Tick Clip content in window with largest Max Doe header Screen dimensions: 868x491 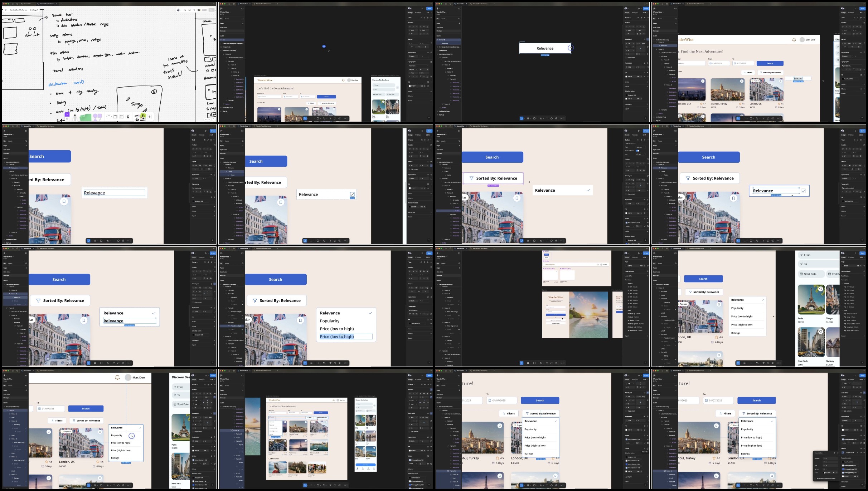point(193,432)
